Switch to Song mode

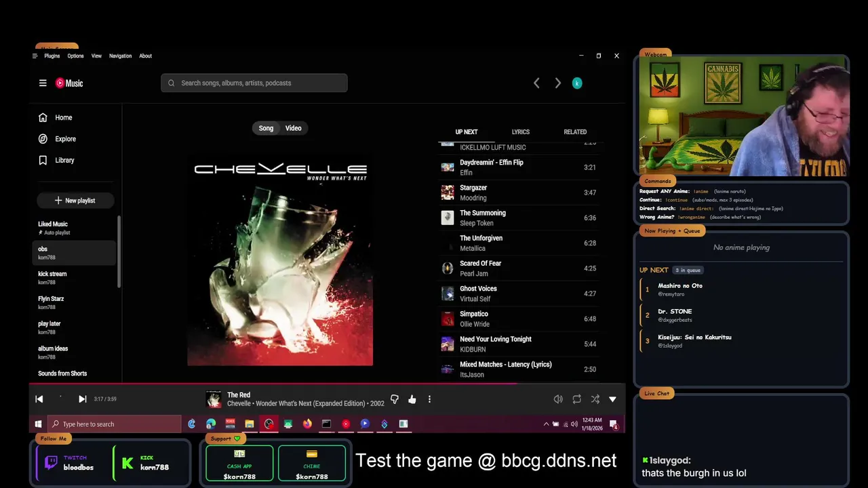266,128
